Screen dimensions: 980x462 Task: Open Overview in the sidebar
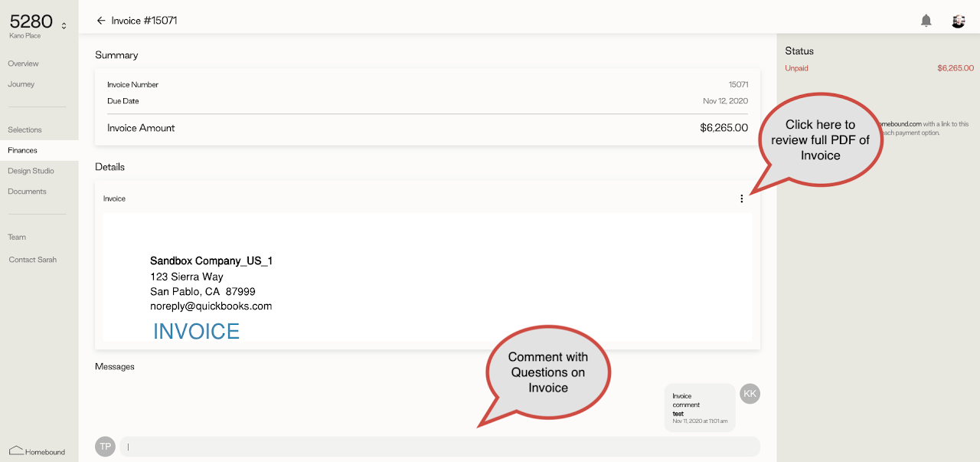tap(24, 64)
